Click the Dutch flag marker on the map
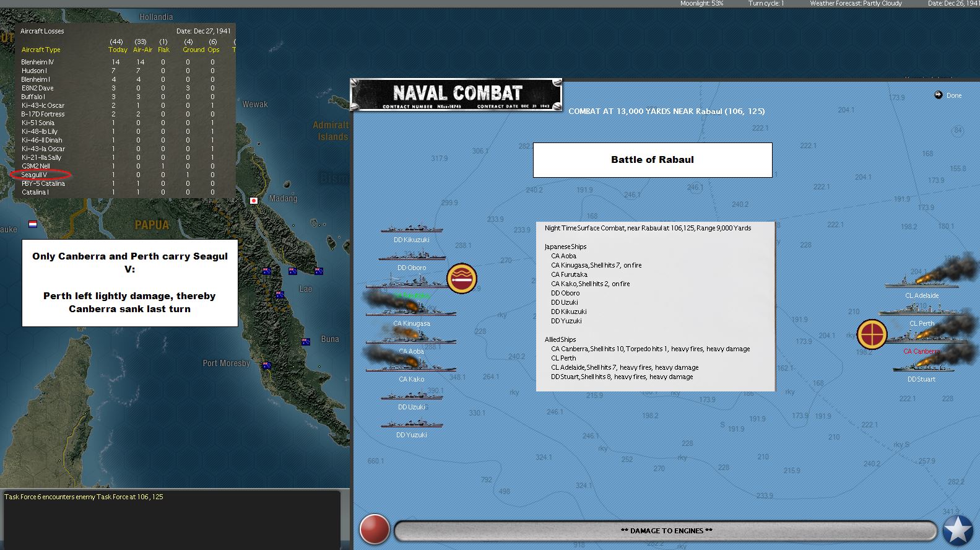The height and width of the screenshot is (550, 980). [x=33, y=224]
